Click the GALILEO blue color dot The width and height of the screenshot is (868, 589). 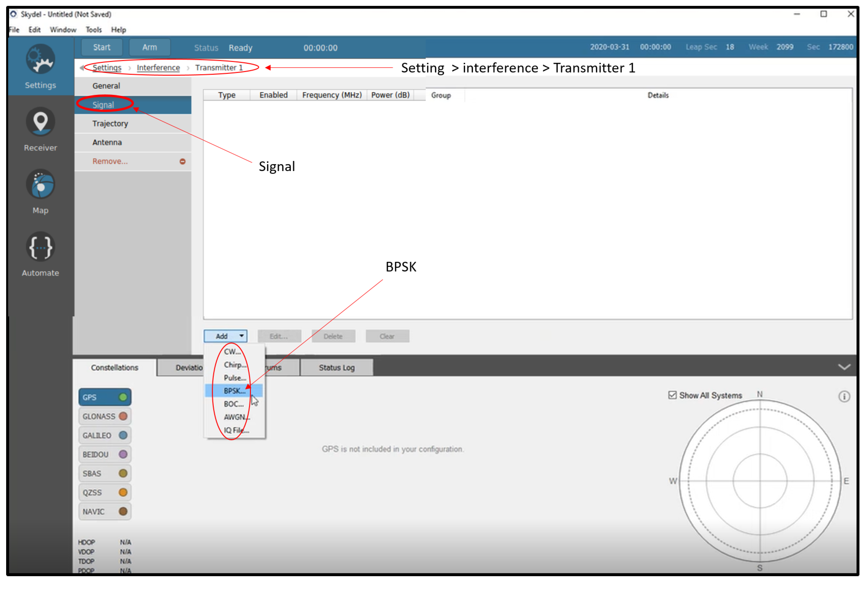(x=123, y=436)
